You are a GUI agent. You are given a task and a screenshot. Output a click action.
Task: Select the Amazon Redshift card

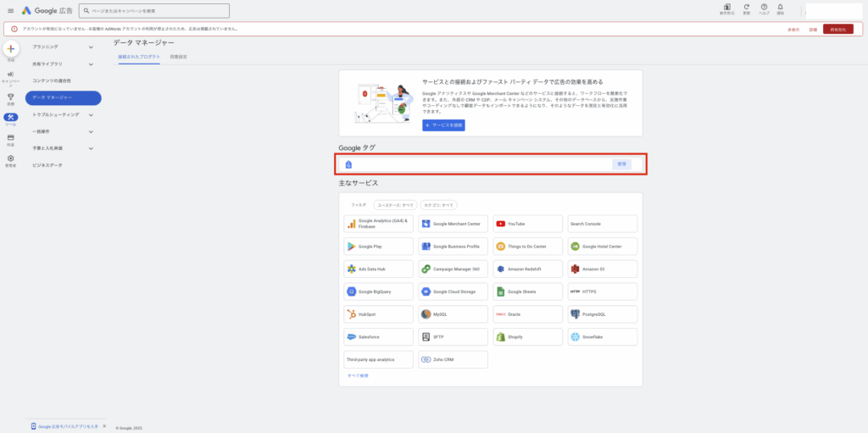527,269
